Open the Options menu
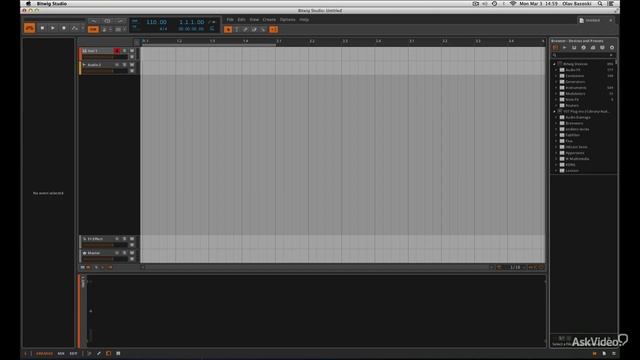640x360 pixels. [287, 20]
